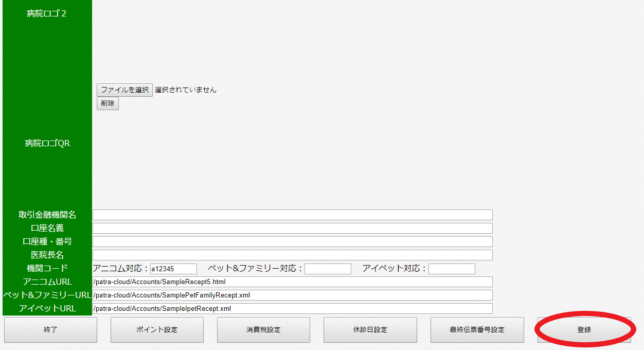Focus the 取引金融機関名 input field
The image size is (644, 350).
(x=293, y=215)
